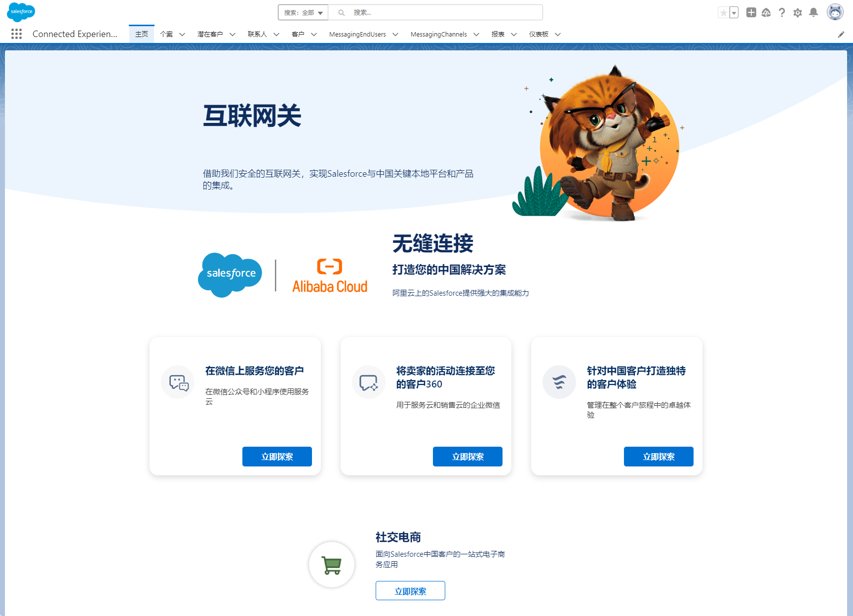
Task: Click the 打造您的中国解决方案 subheading
Action: coord(449,270)
